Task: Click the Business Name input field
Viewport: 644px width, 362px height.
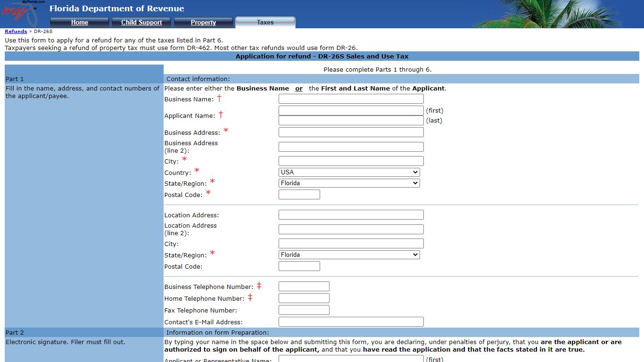Action: click(351, 99)
